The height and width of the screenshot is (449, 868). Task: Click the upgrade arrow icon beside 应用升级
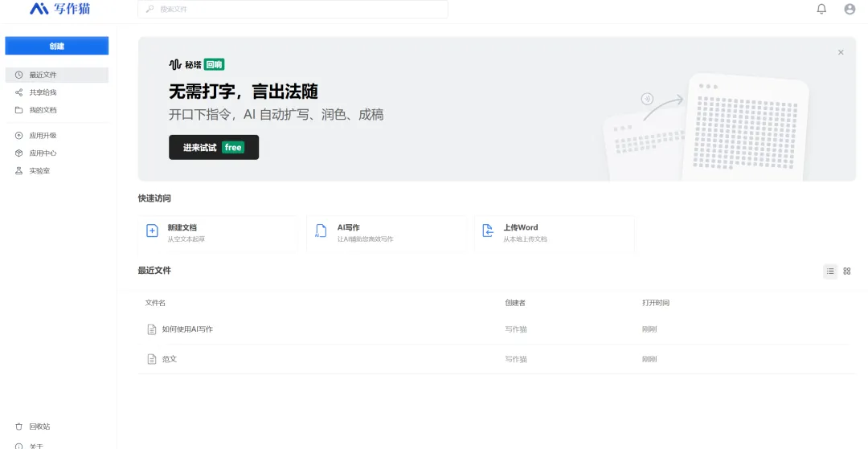(18, 136)
